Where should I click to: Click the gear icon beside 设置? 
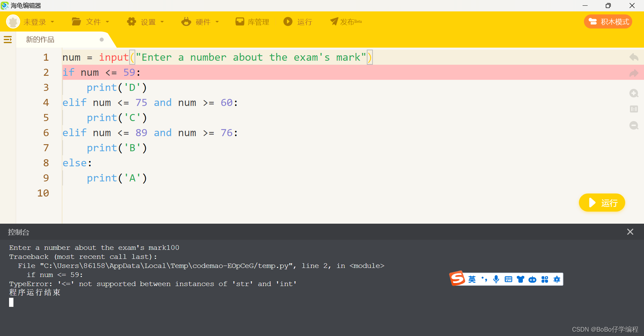click(x=131, y=22)
